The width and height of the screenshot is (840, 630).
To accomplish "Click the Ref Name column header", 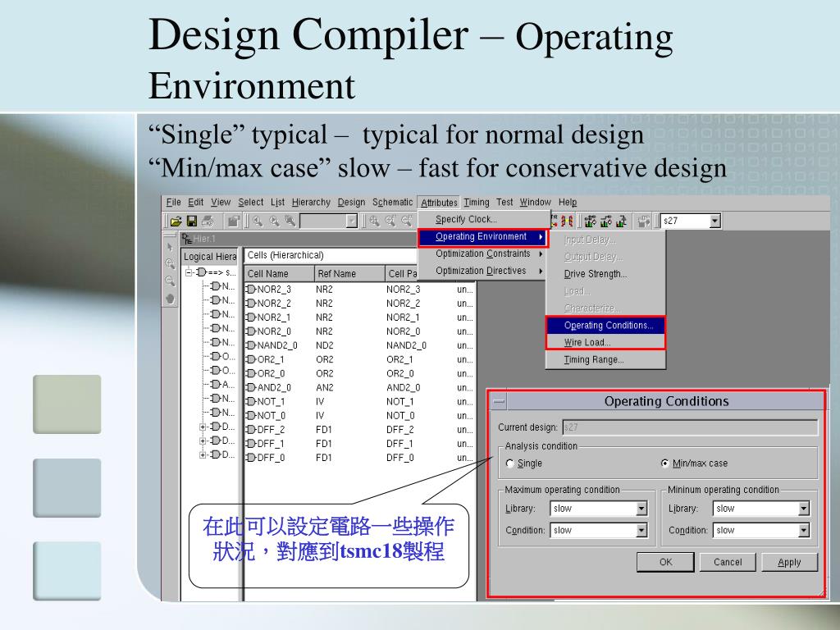I will [x=349, y=274].
